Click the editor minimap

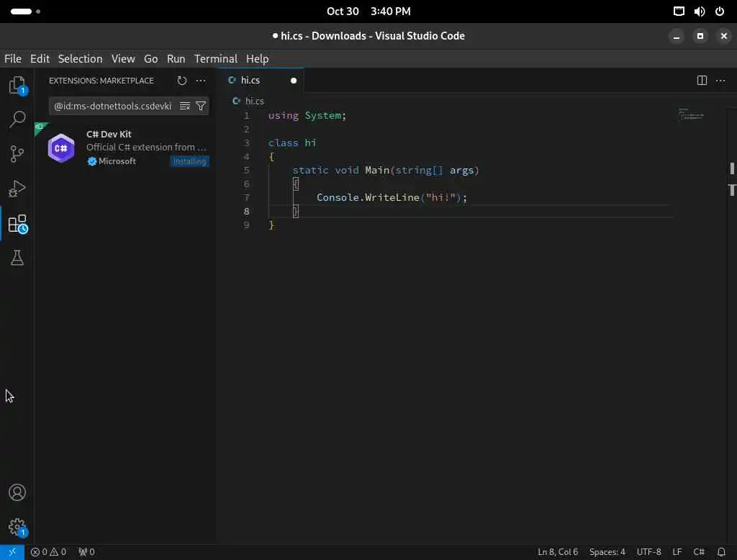click(691, 114)
